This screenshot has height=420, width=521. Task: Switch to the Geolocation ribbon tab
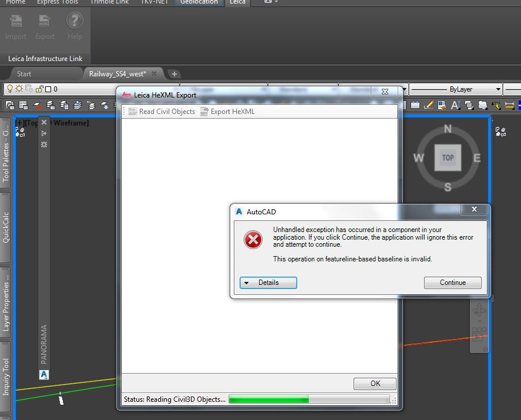pyautogui.click(x=199, y=2)
